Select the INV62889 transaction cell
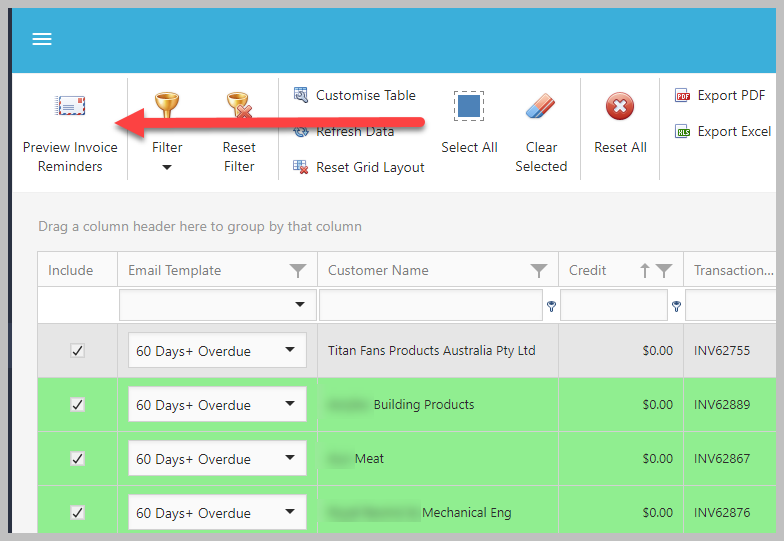This screenshot has height=541, width=784. tap(730, 404)
